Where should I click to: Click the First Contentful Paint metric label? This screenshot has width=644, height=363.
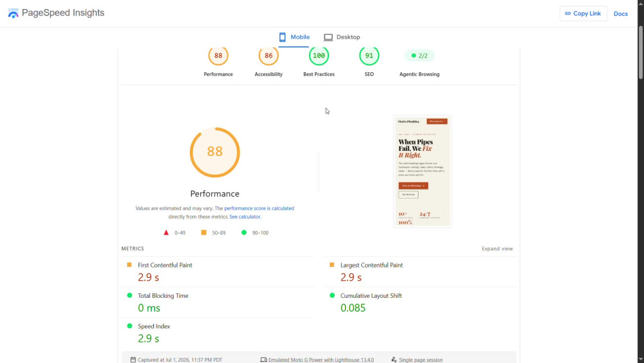point(165,265)
